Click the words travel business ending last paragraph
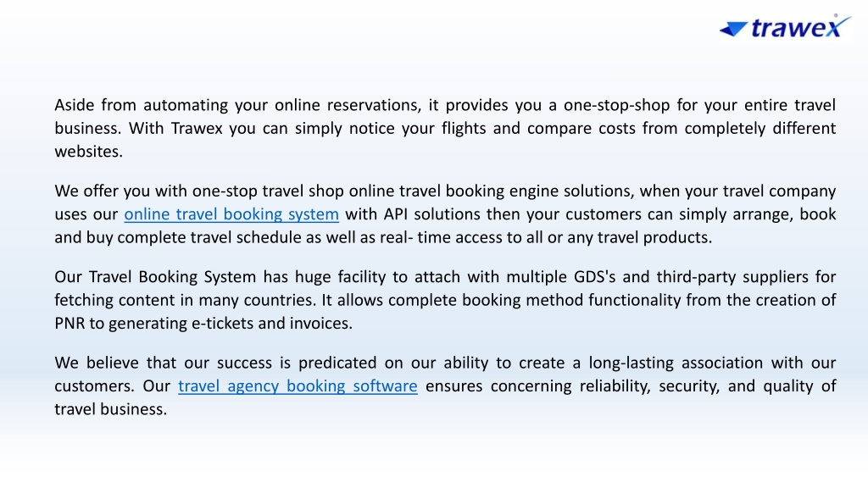Viewport: 868px width, 488px height. click(111, 409)
